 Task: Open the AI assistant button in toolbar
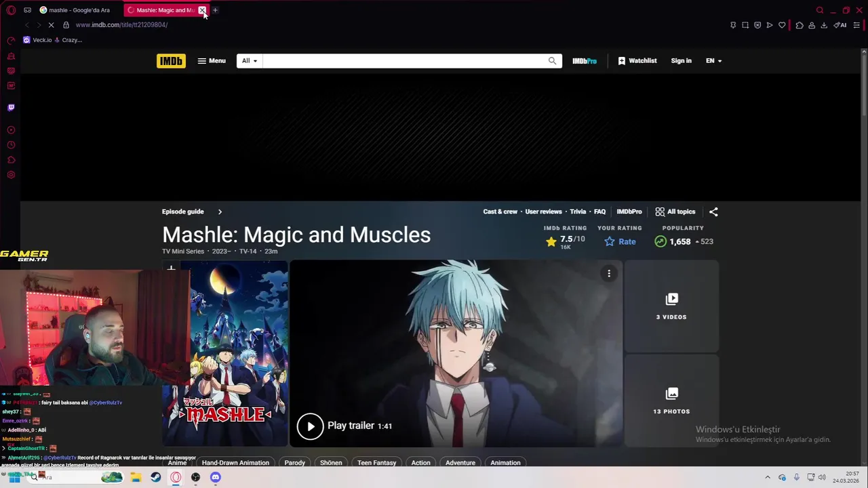[840, 25]
